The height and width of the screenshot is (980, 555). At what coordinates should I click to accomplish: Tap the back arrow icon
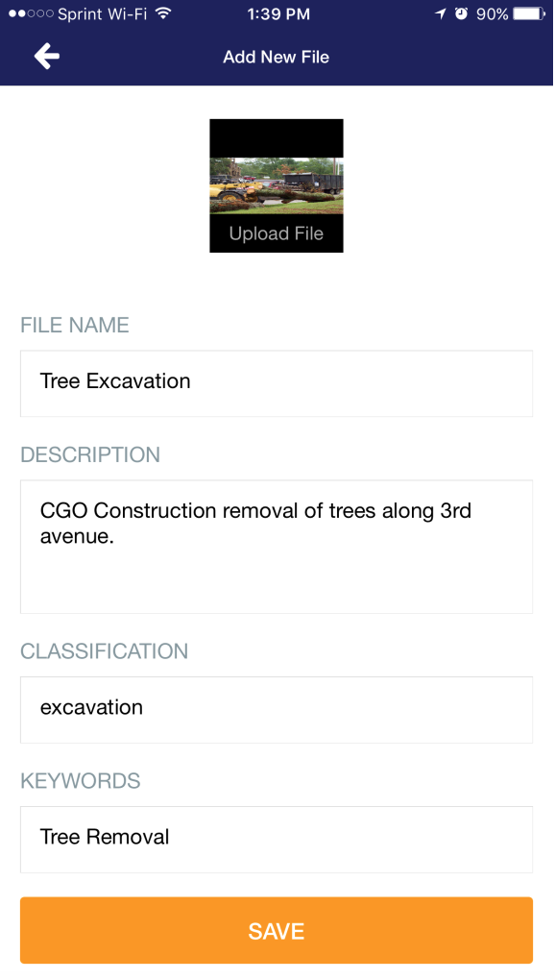point(47,57)
